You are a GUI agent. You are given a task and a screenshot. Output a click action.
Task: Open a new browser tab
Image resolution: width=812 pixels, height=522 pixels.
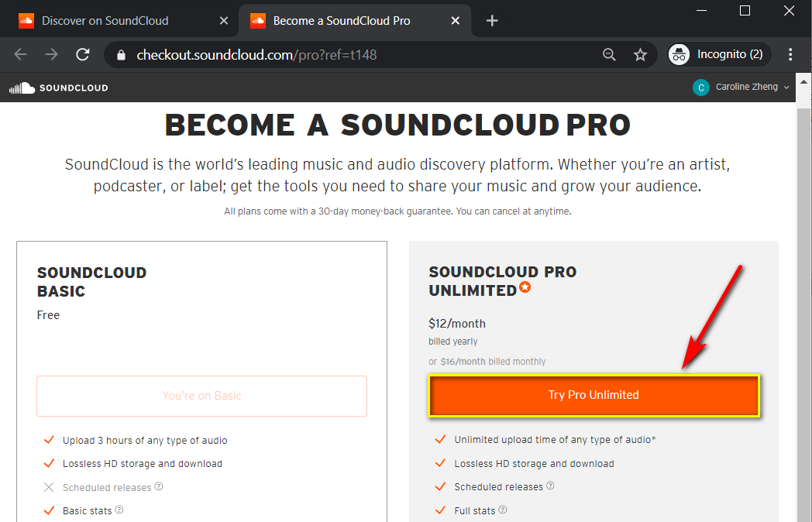pyautogui.click(x=492, y=20)
